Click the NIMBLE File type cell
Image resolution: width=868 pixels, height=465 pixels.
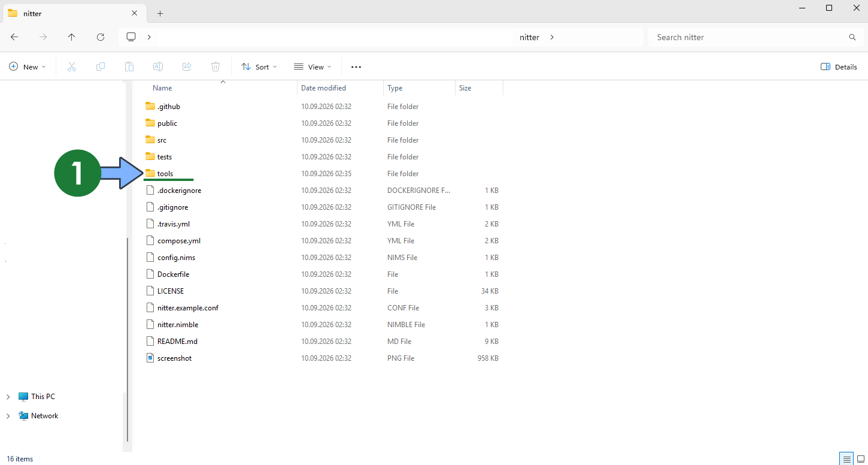[x=406, y=324]
